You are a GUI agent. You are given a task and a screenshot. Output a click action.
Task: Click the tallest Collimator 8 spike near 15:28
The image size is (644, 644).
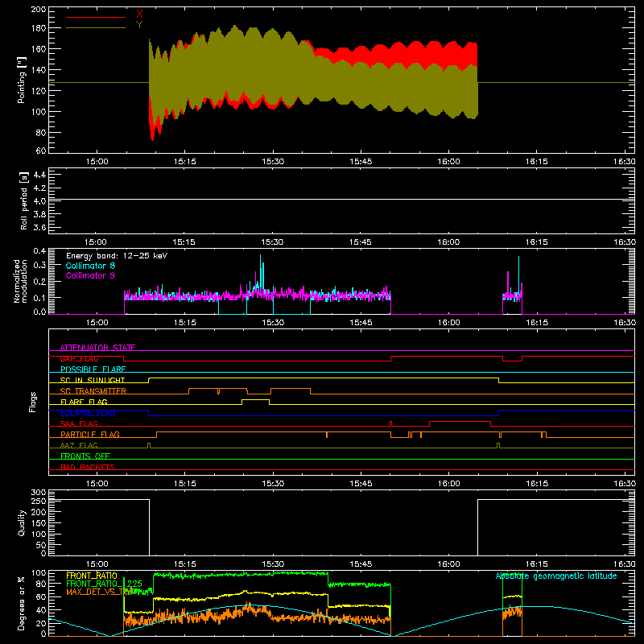click(260, 271)
